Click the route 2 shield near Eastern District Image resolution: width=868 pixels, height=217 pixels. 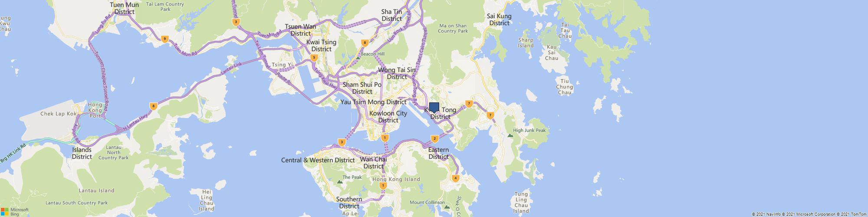tap(434, 139)
